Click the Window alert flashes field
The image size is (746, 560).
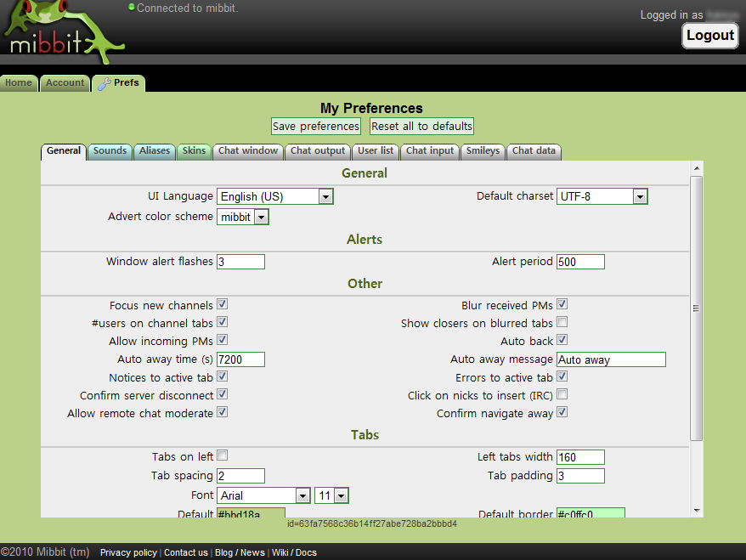click(240, 262)
